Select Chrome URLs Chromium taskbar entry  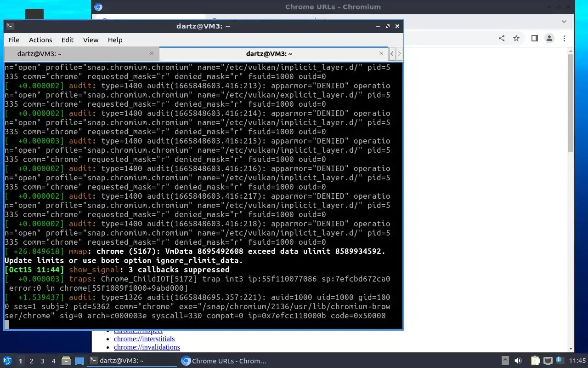[224, 361]
